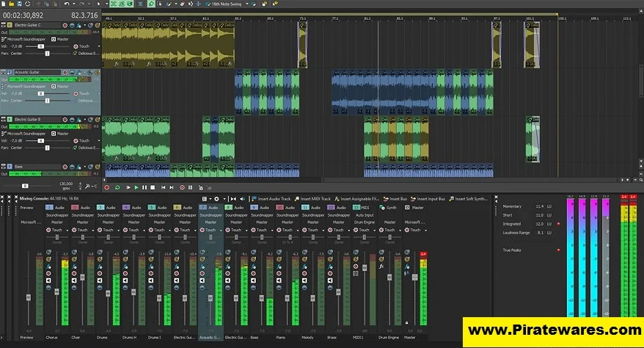Arm the Bass track for record
This screenshot has height=348, width=644.
[x=65, y=167]
